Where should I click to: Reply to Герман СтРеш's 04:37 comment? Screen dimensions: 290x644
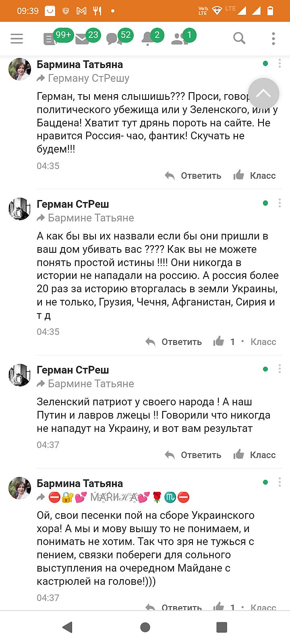click(x=193, y=455)
